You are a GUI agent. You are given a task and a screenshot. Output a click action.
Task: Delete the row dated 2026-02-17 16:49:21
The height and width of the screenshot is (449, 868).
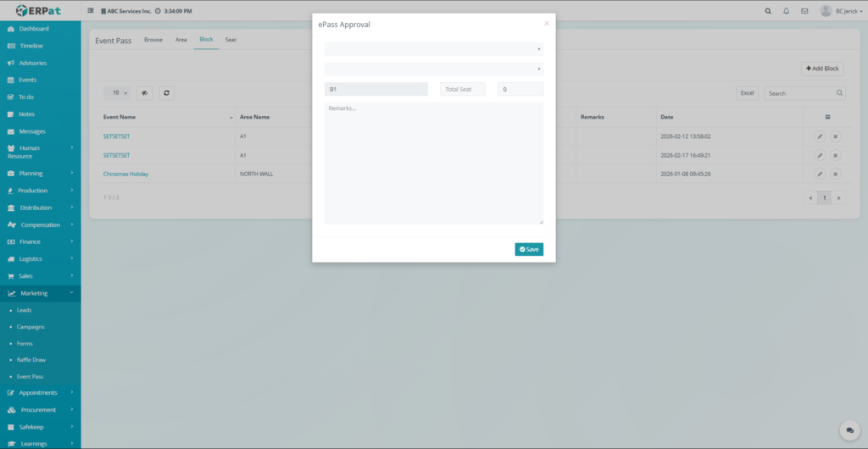coord(835,155)
